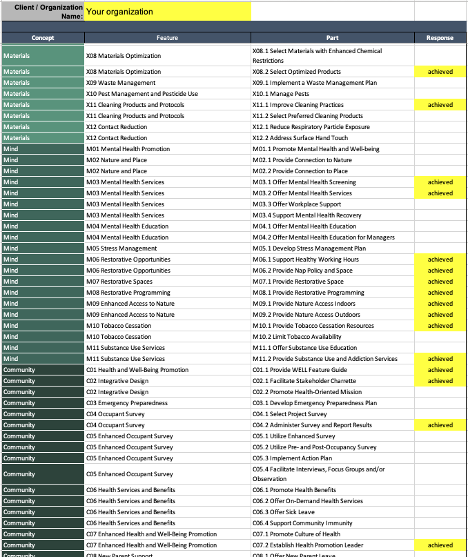Select cell 'C06.3 Offer Sick Leave'

click(333, 512)
